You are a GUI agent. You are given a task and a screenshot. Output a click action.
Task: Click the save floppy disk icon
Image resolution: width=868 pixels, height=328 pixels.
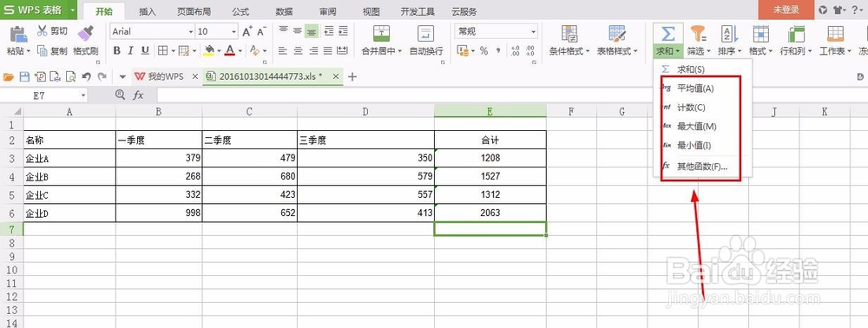24,77
